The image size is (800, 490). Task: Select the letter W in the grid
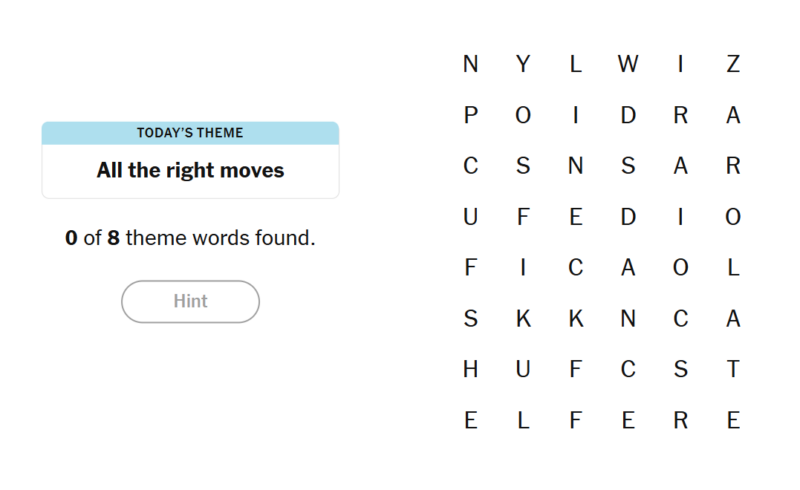tap(628, 64)
